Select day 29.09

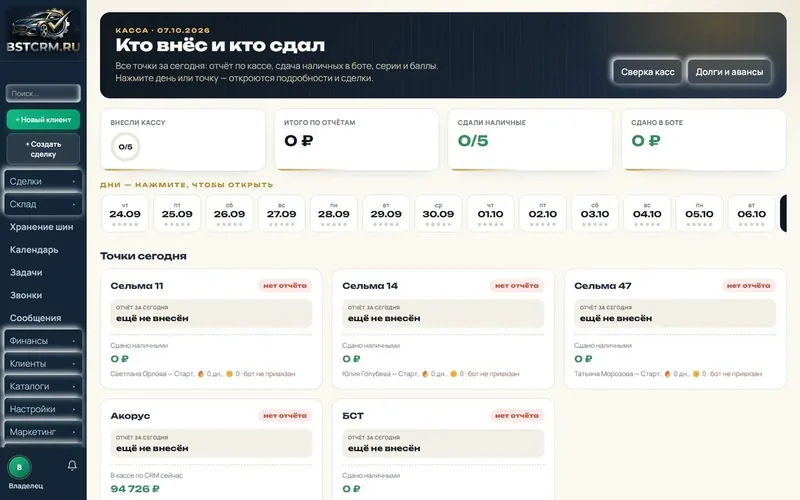coord(386,214)
